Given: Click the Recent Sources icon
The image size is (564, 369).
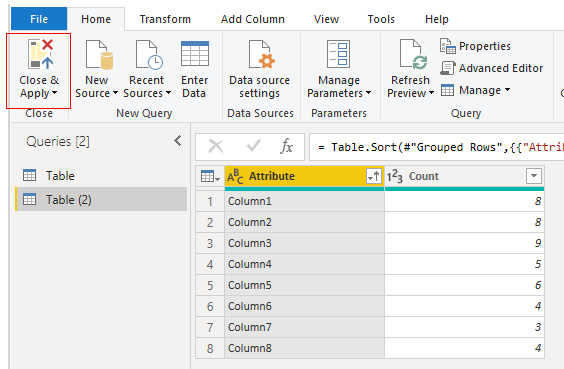Looking at the screenshot, I should 149,54.
